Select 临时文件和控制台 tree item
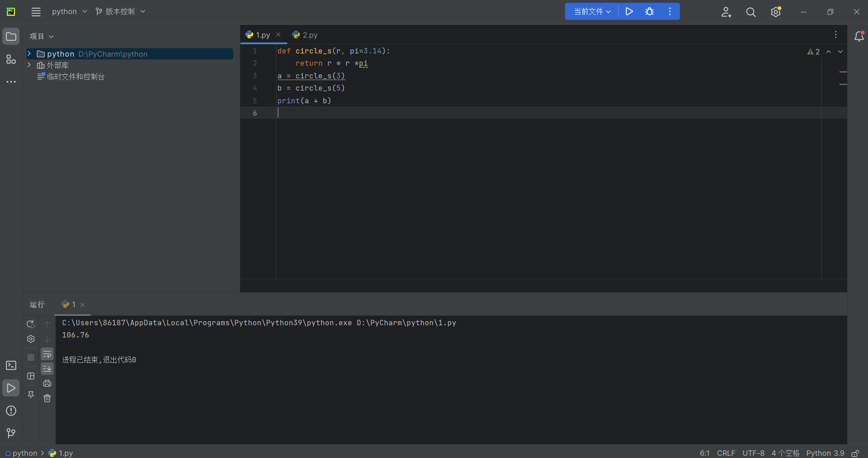 71,77
